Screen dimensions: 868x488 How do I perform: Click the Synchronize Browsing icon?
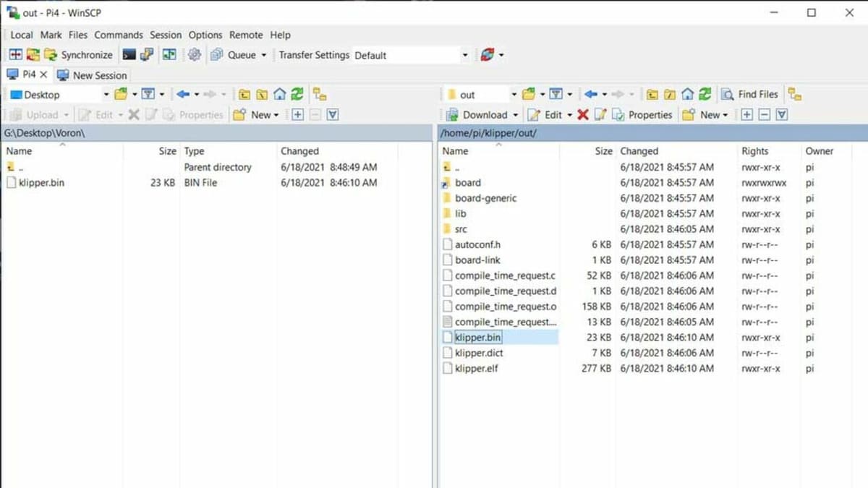click(33, 55)
